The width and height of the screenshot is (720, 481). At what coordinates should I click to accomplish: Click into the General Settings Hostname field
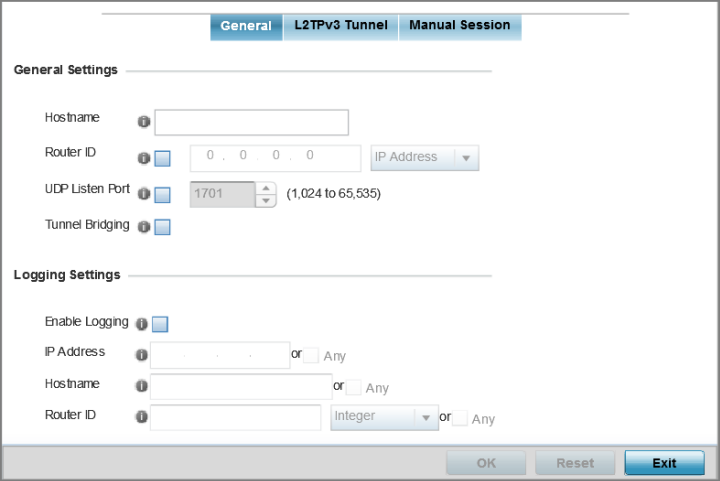coord(252,122)
